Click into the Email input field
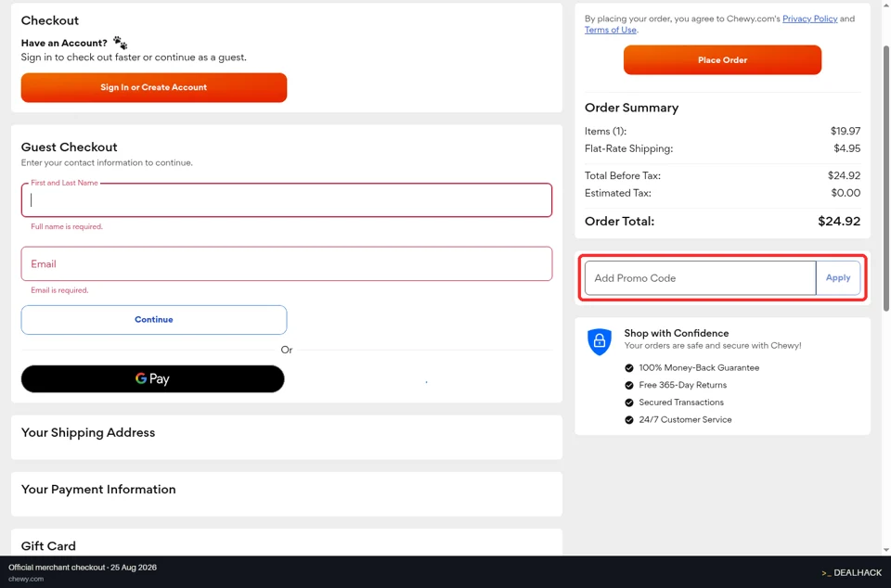Viewport: 891px width, 588px height. point(287,263)
